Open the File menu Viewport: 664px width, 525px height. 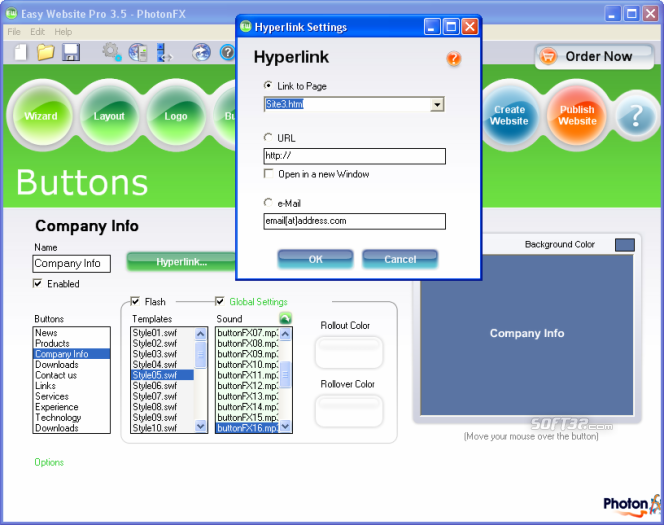coord(14,32)
